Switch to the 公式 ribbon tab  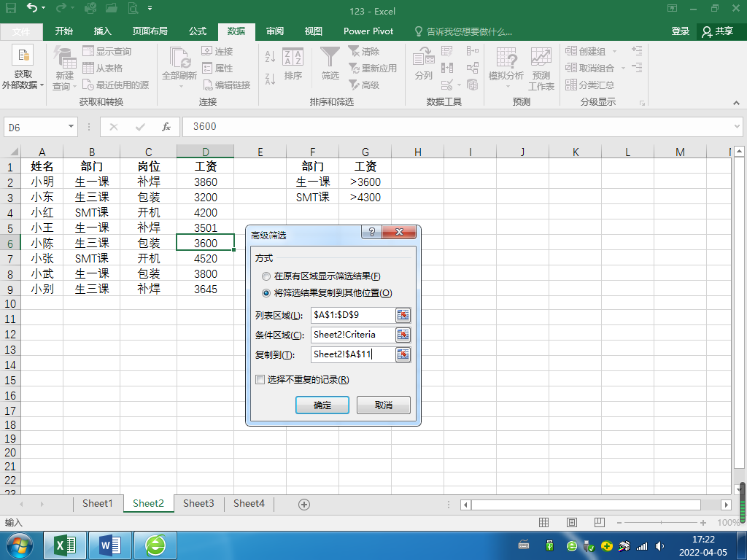[x=197, y=31]
